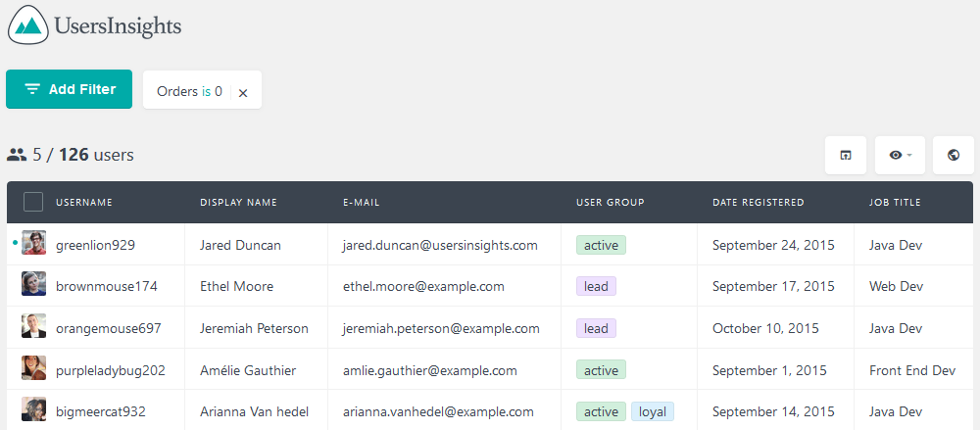The height and width of the screenshot is (430, 980).
Task: Click the UsersInsights logo
Action: pyautogui.click(x=94, y=25)
